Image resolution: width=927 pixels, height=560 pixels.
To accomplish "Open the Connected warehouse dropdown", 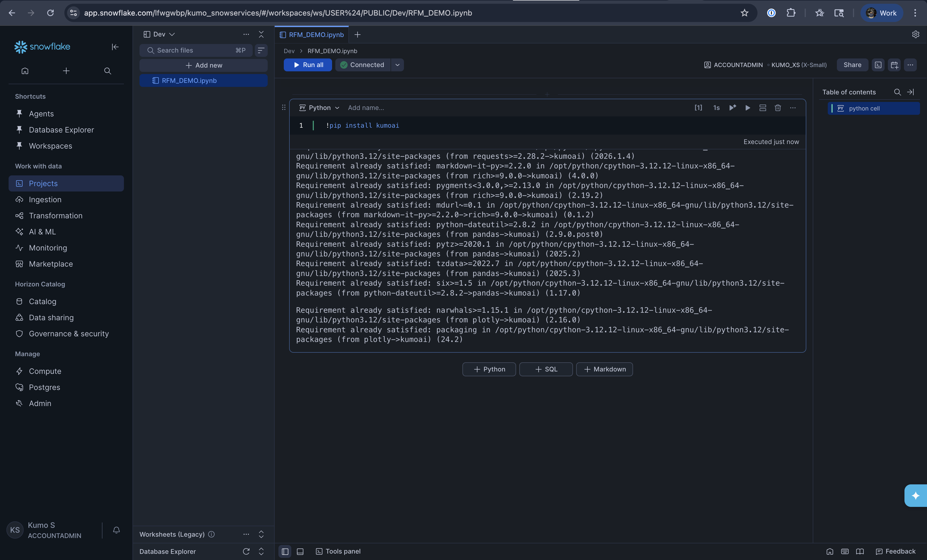I will [397, 65].
